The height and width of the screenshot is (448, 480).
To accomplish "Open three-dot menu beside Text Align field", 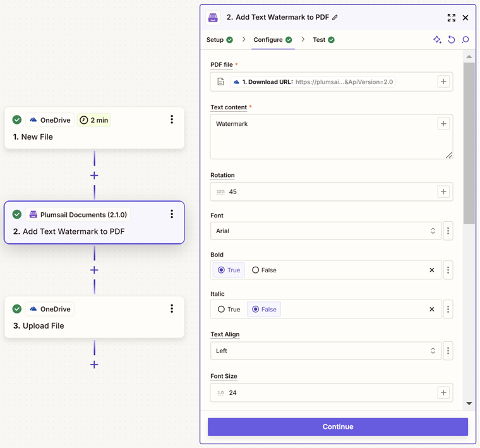I will click(448, 351).
